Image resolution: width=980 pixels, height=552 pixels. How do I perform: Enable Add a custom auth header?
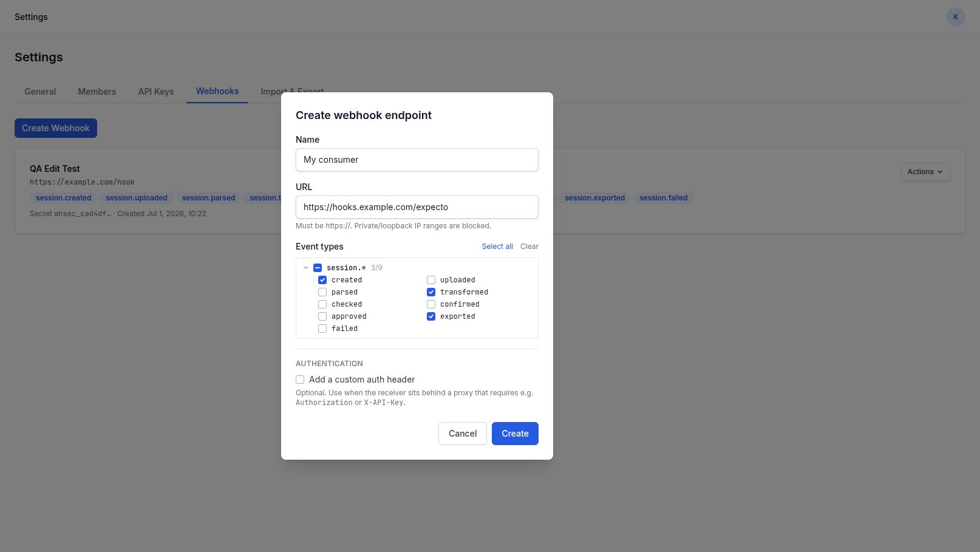(x=300, y=380)
